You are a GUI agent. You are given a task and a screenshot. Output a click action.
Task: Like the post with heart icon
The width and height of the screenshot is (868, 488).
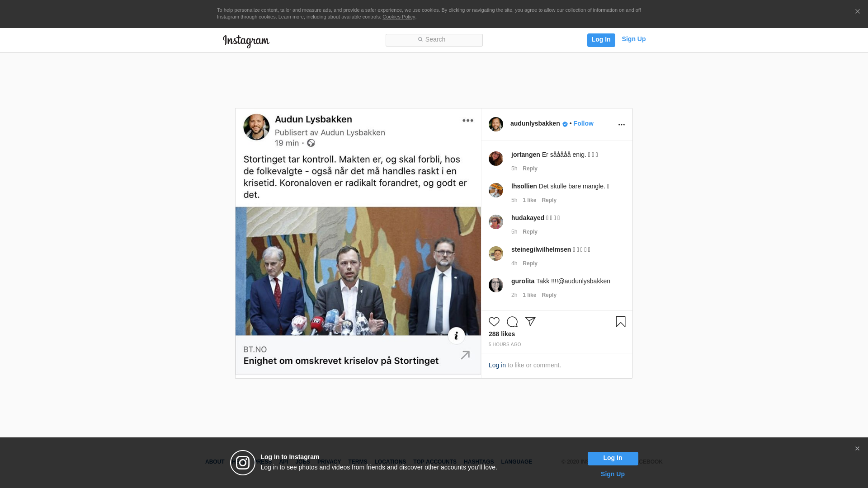(494, 322)
